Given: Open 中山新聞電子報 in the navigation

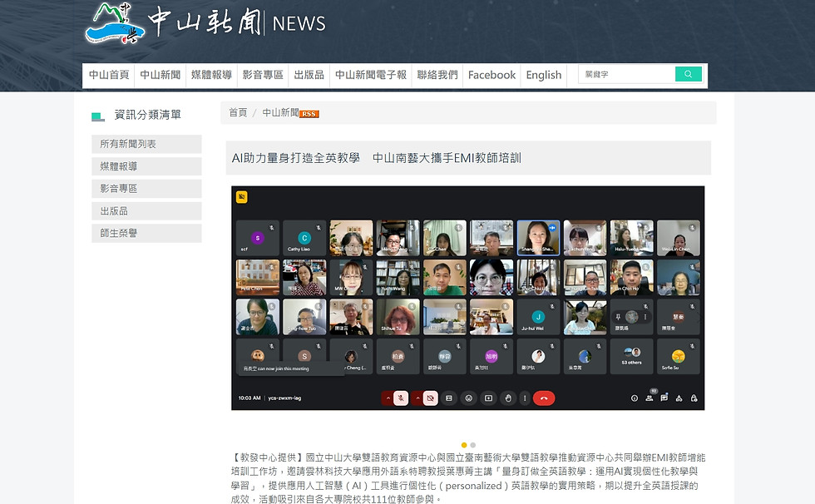Looking at the screenshot, I should 371,75.
